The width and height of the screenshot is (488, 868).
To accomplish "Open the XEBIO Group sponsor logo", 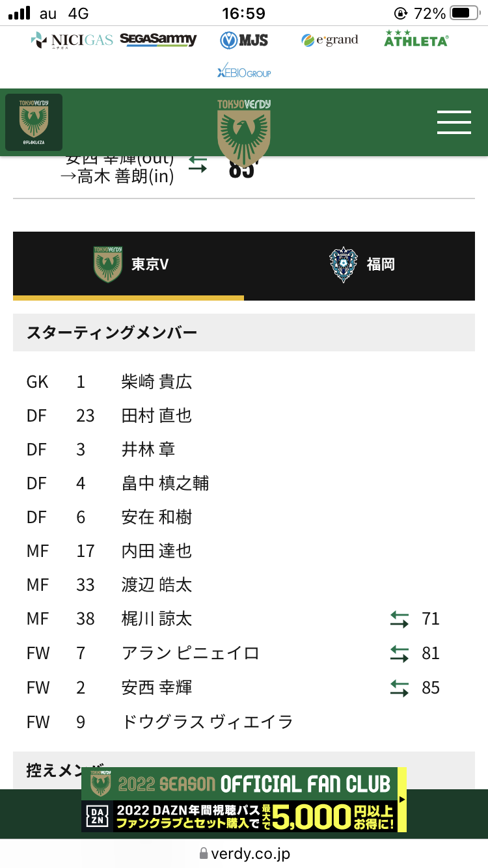I will click(x=244, y=72).
